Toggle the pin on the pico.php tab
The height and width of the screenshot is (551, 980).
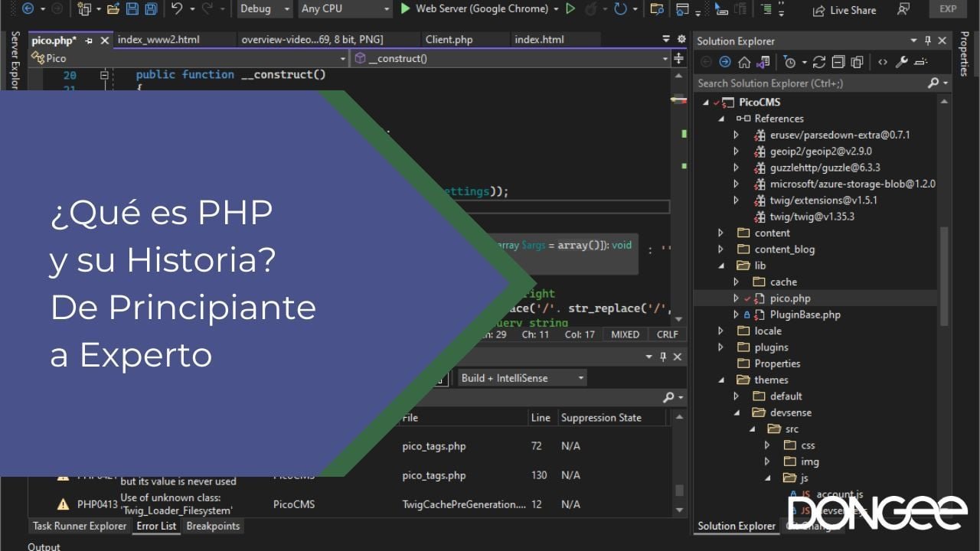[x=89, y=41]
